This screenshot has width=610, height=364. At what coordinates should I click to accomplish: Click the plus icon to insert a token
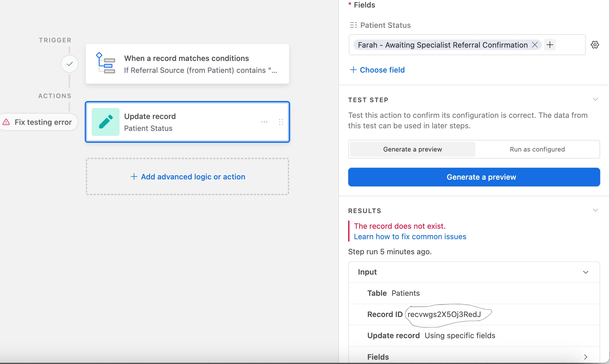[x=550, y=45]
